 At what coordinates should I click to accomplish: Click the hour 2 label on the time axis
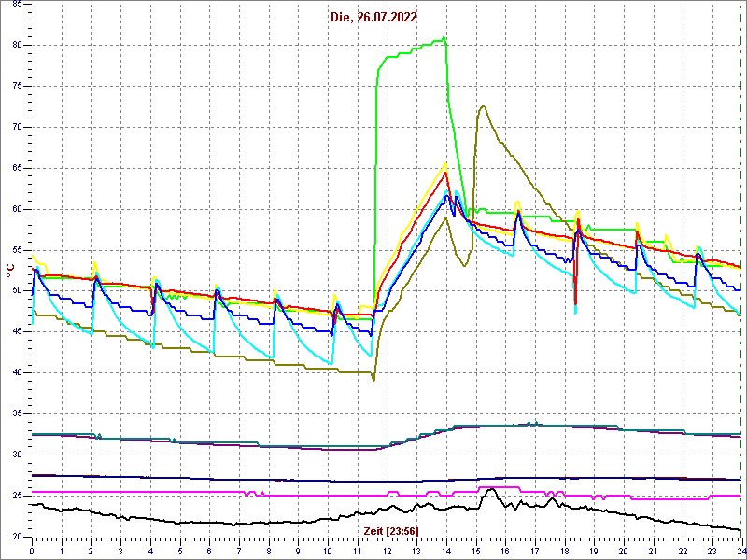coord(91,552)
